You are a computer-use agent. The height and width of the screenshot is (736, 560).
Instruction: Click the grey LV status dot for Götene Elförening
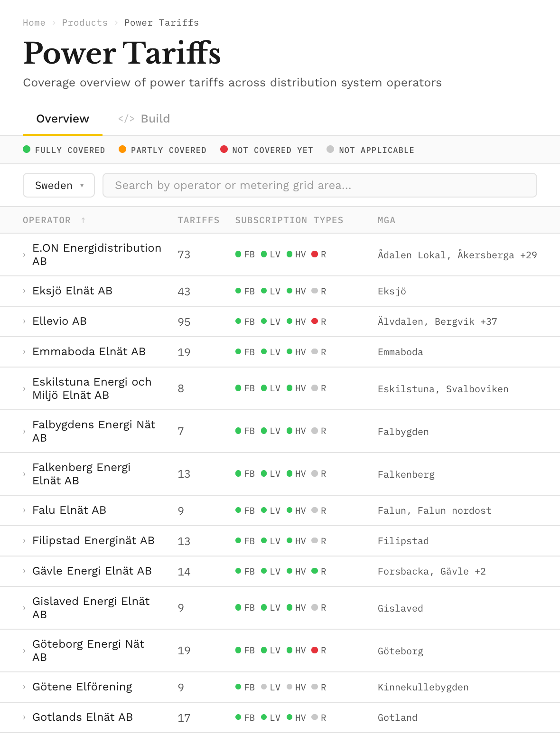pyautogui.click(x=264, y=687)
